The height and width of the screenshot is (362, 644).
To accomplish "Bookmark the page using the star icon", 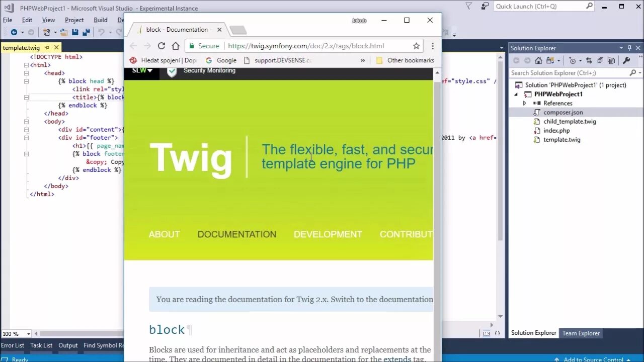I will [416, 46].
